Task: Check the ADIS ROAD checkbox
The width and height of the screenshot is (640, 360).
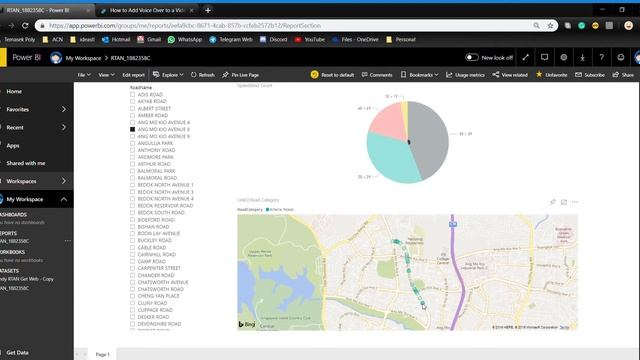Action: pyautogui.click(x=132, y=94)
